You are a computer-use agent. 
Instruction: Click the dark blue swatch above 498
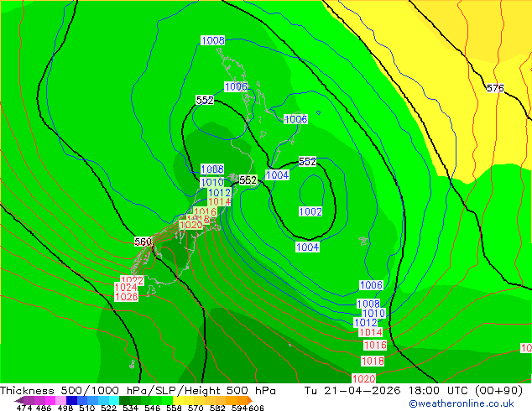tap(71, 400)
